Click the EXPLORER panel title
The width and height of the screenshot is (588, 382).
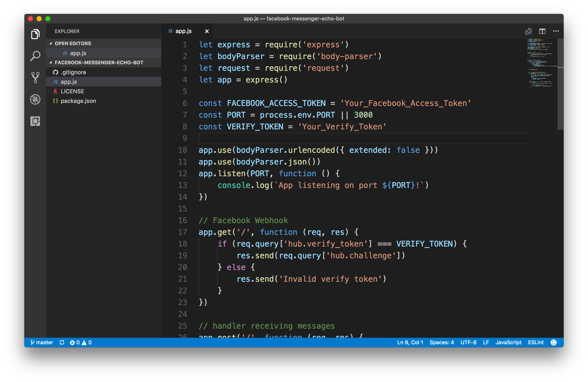(x=67, y=31)
